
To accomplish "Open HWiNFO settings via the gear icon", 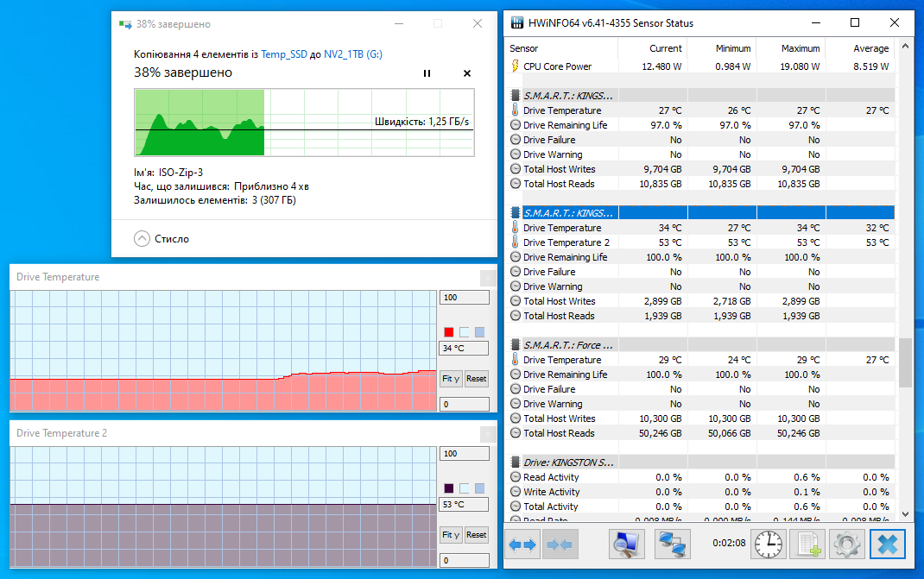I will pos(847,544).
